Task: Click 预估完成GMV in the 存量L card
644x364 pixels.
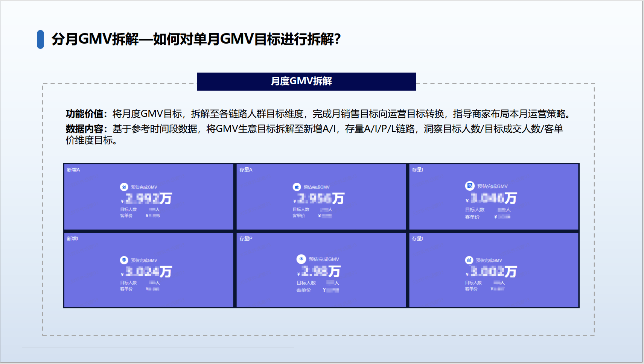Action: click(x=489, y=261)
